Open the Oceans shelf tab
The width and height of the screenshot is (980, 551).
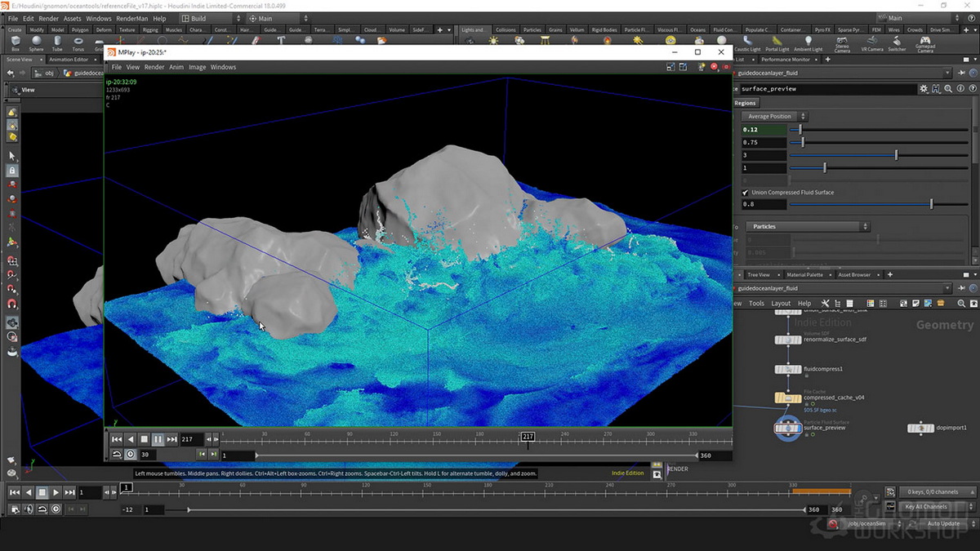pos(697,30)
